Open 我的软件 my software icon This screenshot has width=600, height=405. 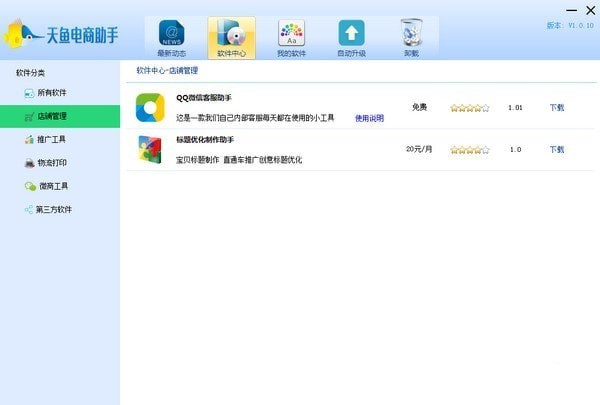(x=291, y=34)
